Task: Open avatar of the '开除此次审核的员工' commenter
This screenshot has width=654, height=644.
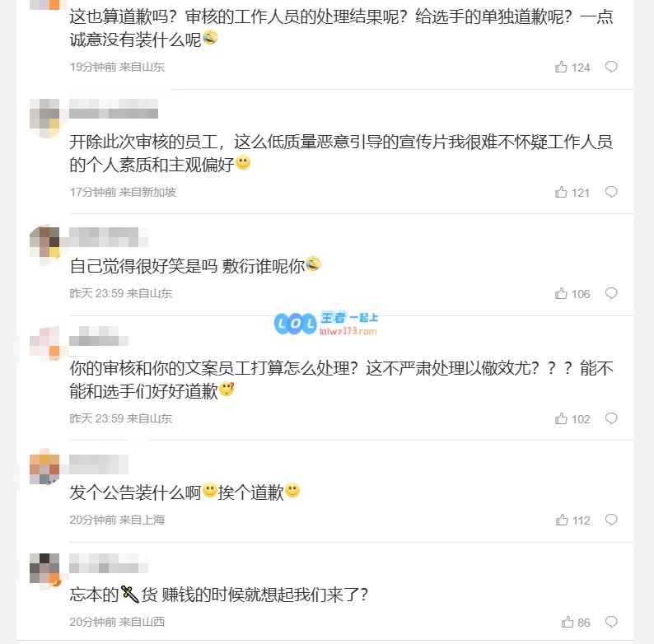Action: (x=44, y=117)
